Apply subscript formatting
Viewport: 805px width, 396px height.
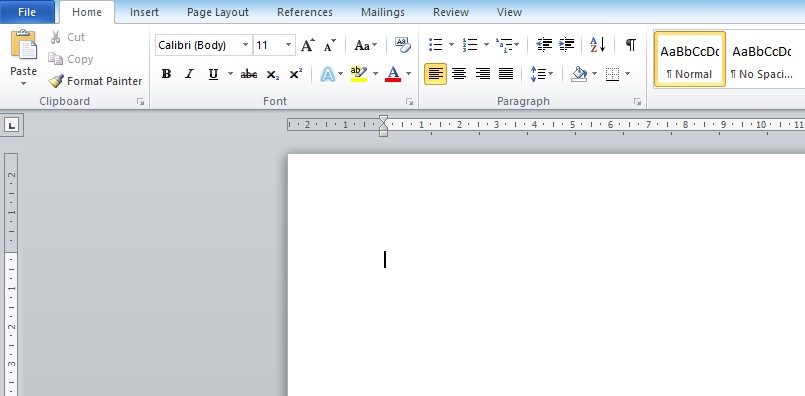click(273, 74)
